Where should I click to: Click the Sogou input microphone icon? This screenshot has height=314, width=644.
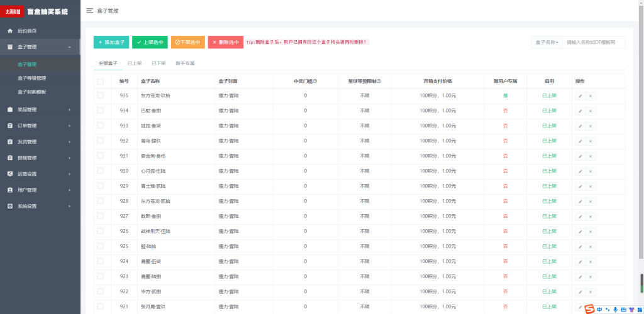click(x=615, y=309)
